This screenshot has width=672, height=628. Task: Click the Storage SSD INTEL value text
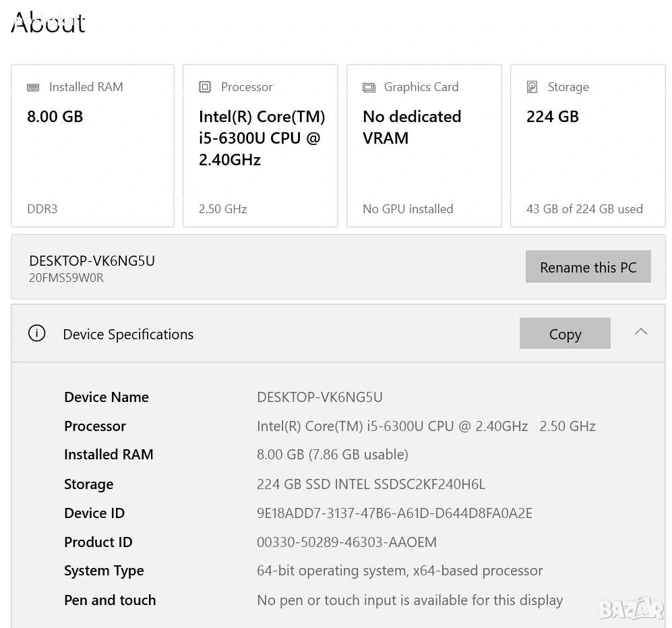[x=371, y=484]
